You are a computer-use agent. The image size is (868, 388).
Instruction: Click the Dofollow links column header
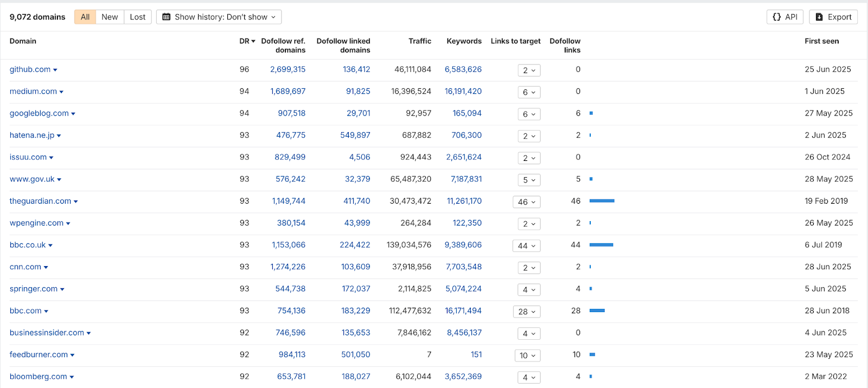coord(565,46)
